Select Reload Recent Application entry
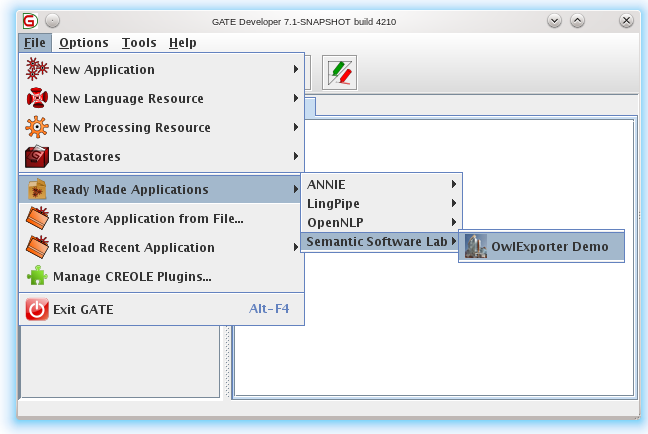The height and width of the screenshot is (434, 648). (x=133, y=248)
